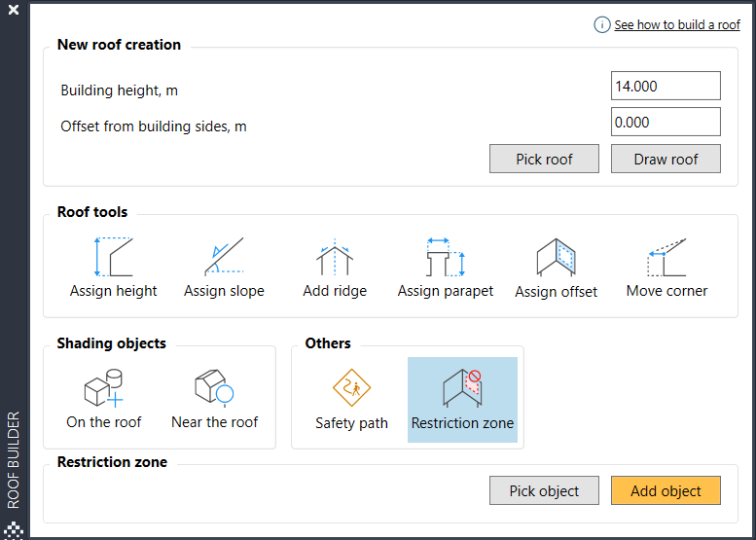The height and width of the screenshot is (540, 756).
Task: Click the Offset from building sides, m label
Action: tap(154, 126)
